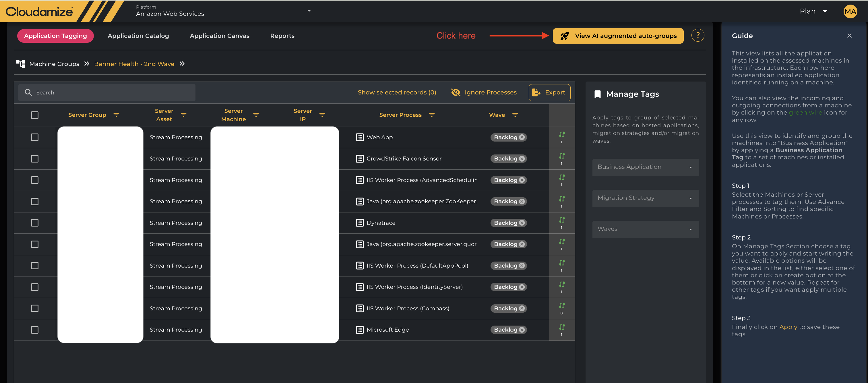The width and height of the screenshot is (868, 383).
Task: Filter by Server Process column icon
Action: click(432, 115)
